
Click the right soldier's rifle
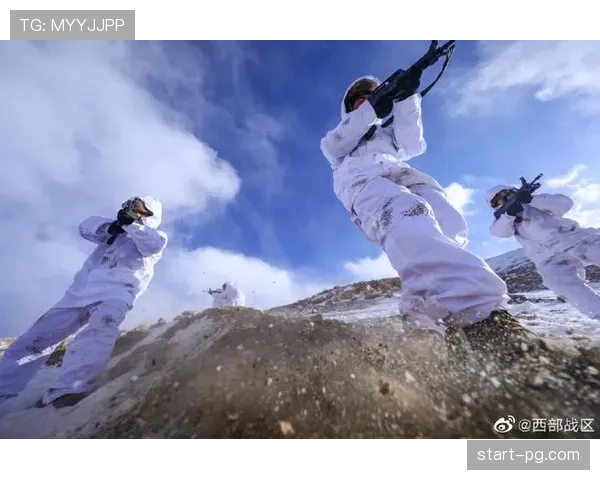(x=519, y=197)
